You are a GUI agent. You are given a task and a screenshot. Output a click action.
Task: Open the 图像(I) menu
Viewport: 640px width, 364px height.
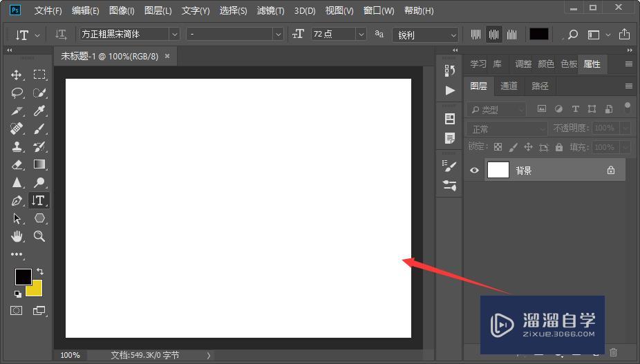coord(122,10)
